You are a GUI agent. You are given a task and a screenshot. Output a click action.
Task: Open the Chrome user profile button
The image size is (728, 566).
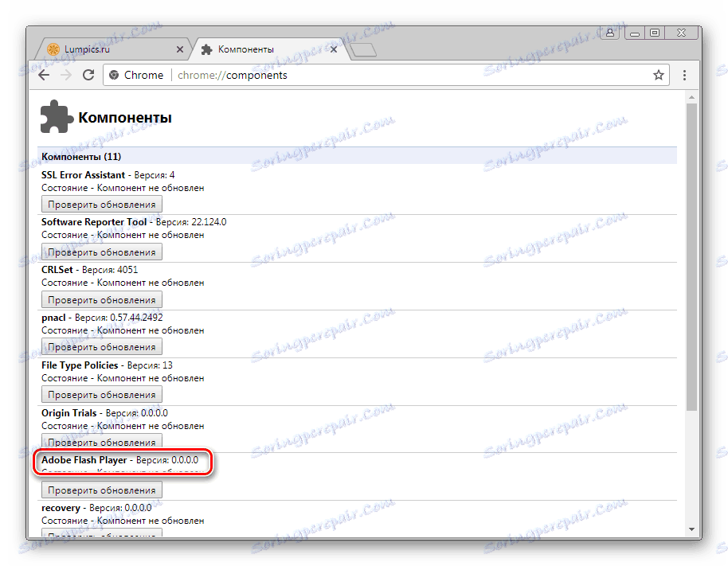pos(610,33)
